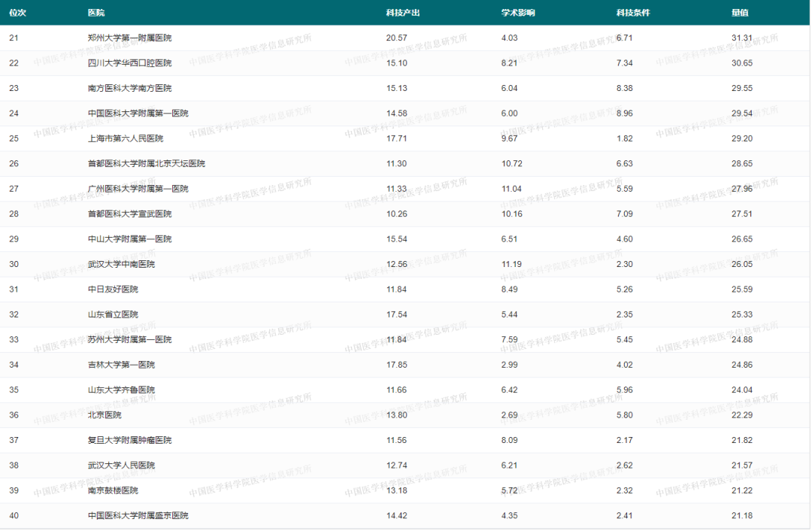812x531 pixels.
Task: Click the 医院 column header
Action: coord(96,13)
